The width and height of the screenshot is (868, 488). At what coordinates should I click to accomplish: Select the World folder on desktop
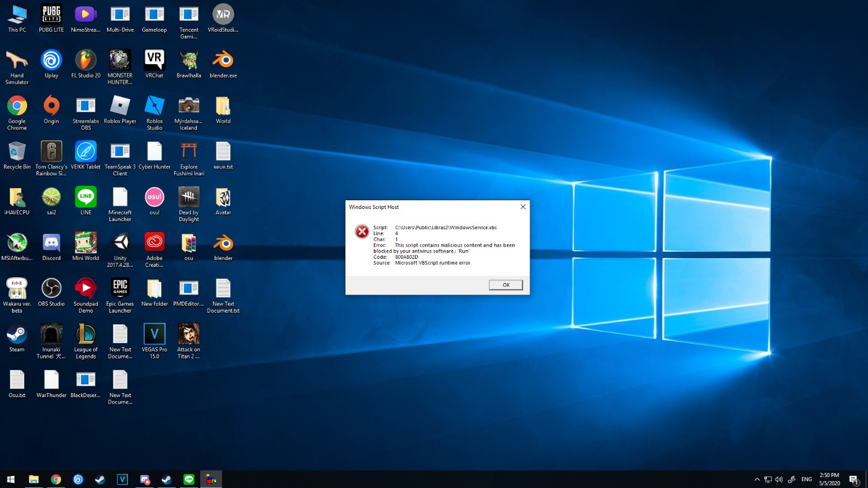pos(223,110)
